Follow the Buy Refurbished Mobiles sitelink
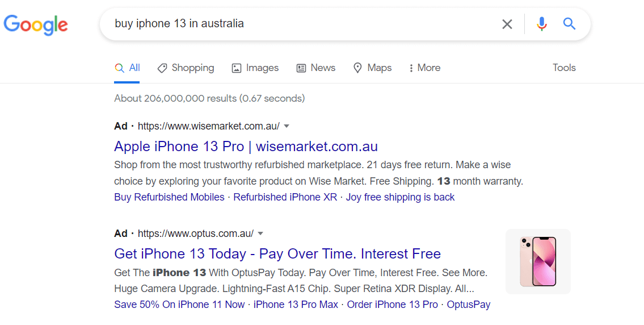The width and height of the screenshot is (644, 325). pos(169,197)
